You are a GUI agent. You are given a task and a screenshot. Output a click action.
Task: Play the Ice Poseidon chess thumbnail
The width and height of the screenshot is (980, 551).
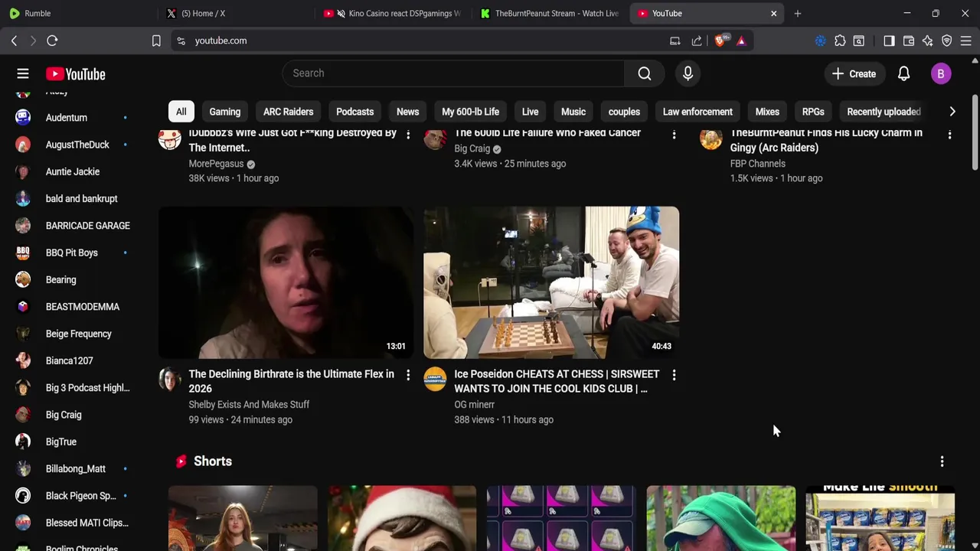click(x=551, y=282)
